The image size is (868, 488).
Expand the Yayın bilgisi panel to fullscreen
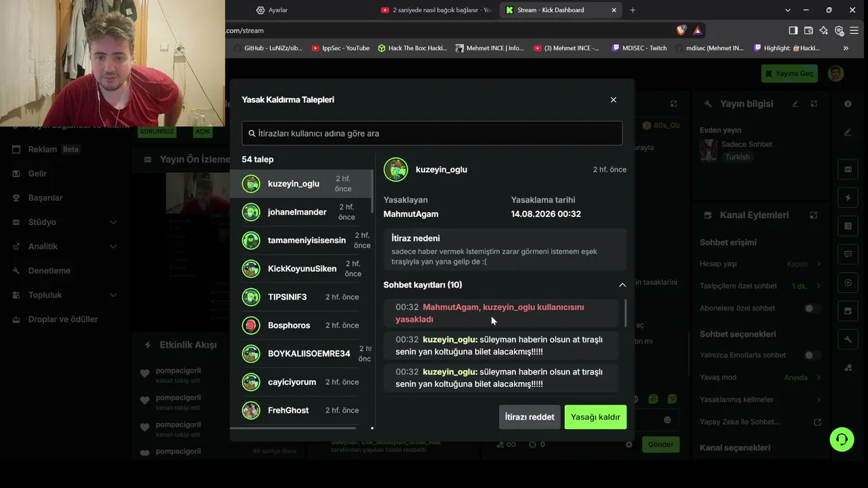click(814, 104)
